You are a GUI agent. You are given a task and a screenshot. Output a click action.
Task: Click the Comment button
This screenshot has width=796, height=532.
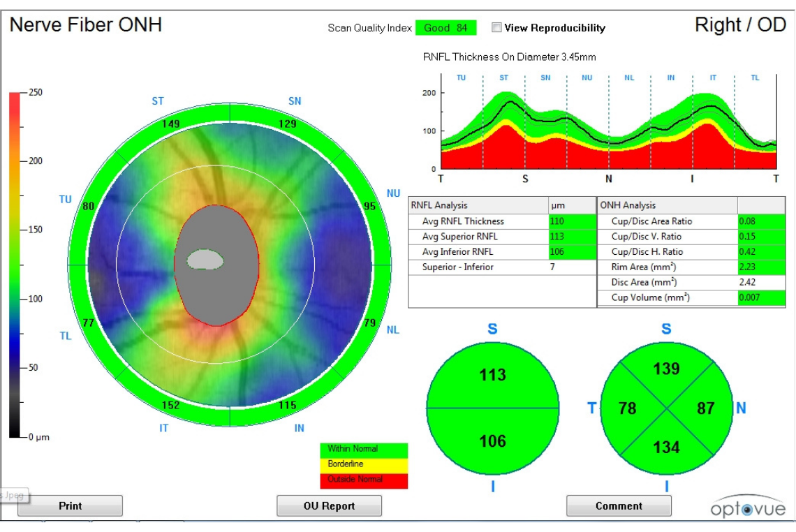[619, 505]
